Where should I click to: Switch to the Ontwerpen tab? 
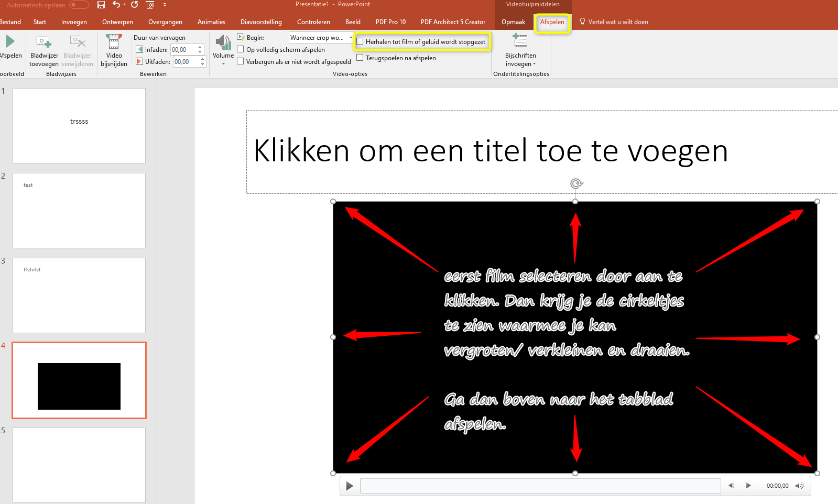pos(117,22)
